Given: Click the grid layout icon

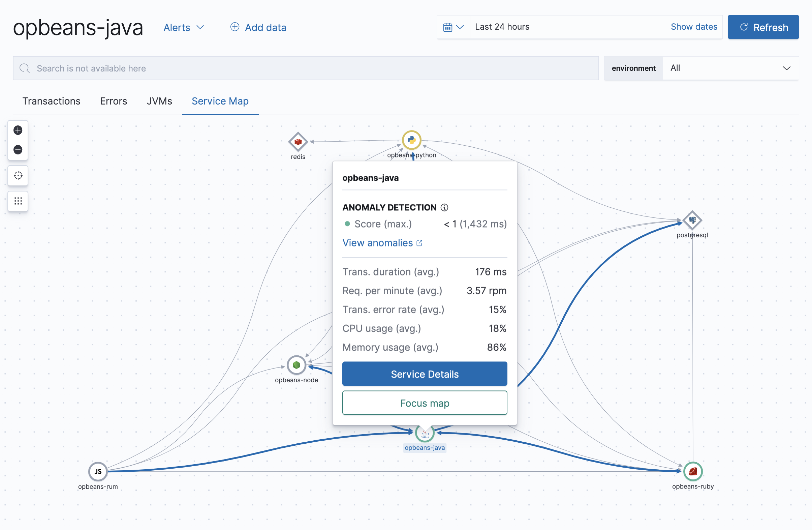Looking at the screenshot, I should tap(18, 201).
